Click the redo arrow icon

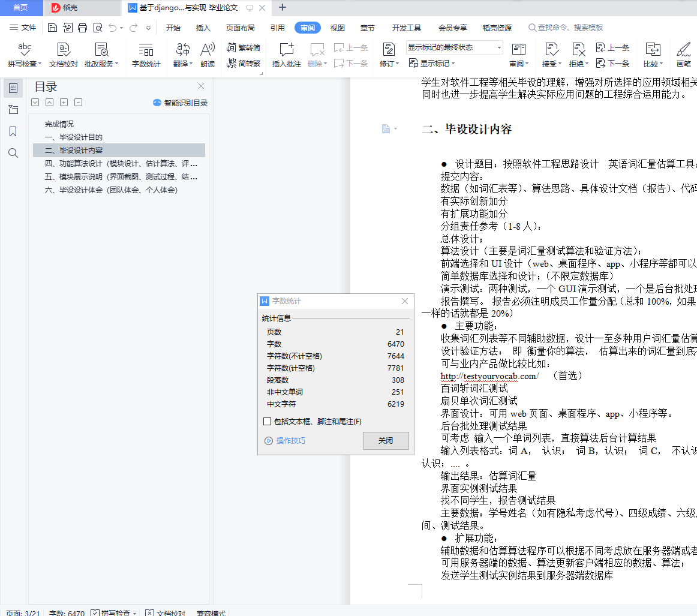point(133,28)
